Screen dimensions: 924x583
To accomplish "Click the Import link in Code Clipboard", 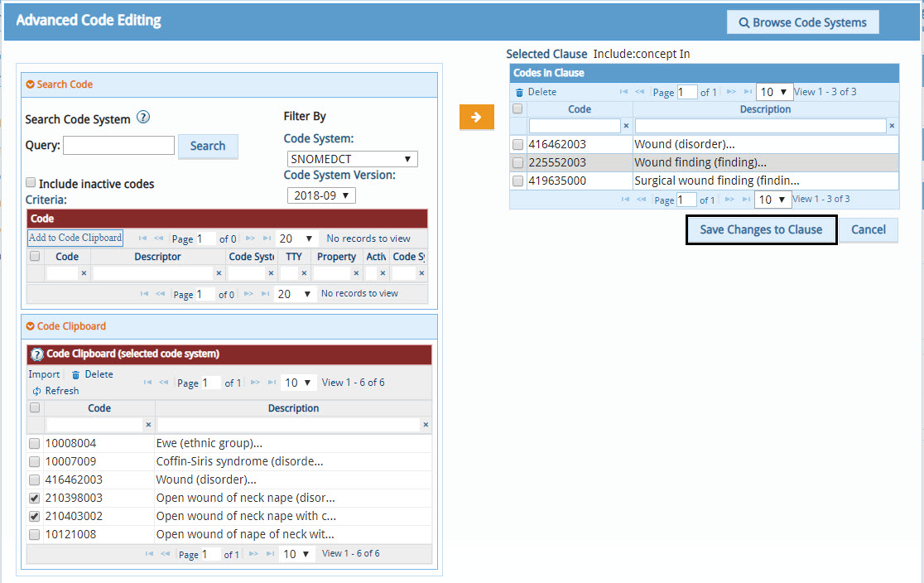I will click(x=44, y=374).
